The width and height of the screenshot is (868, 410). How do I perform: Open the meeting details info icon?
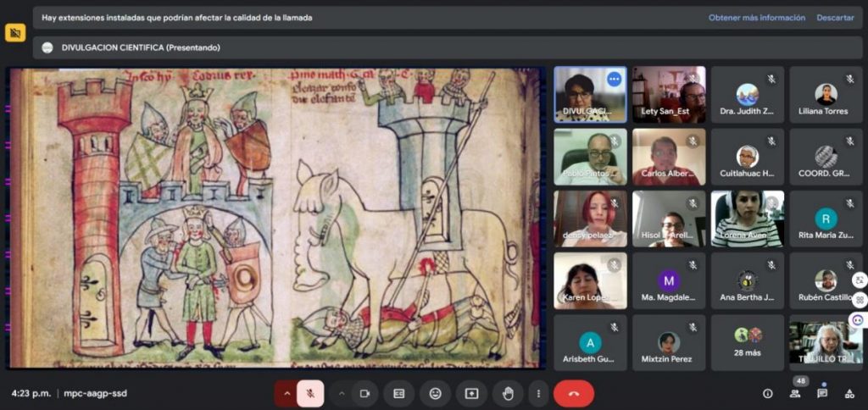pyautogui.click(x=768, y=393)
